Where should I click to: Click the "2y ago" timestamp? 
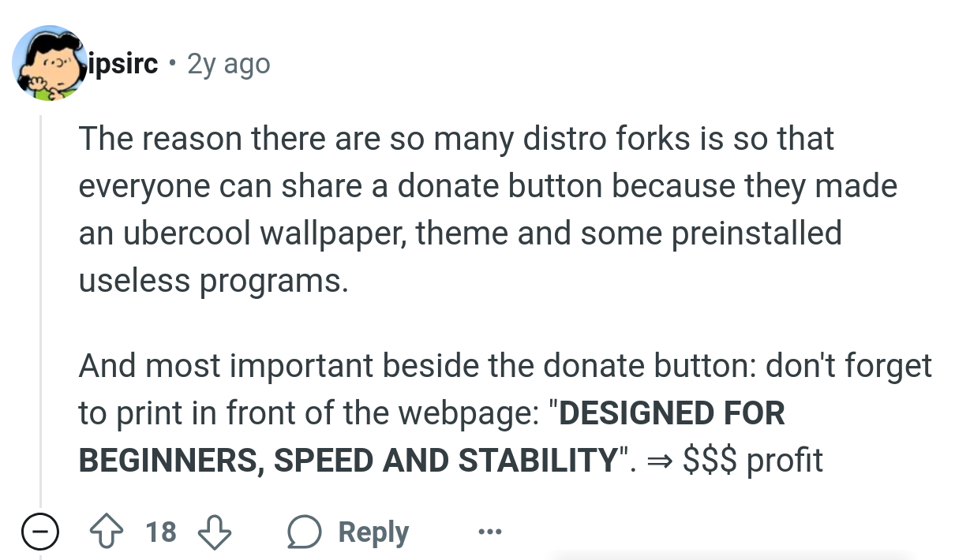click(x=228, y=64)
